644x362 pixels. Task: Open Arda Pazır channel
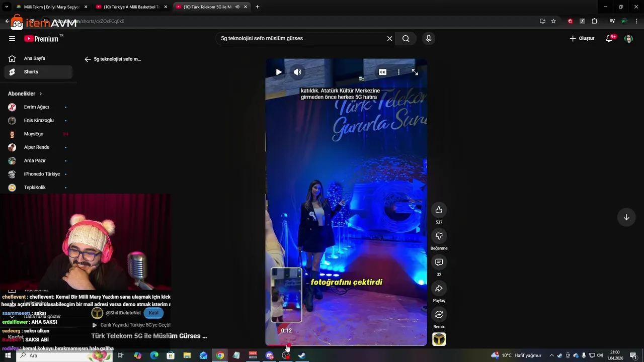point(38,160)
